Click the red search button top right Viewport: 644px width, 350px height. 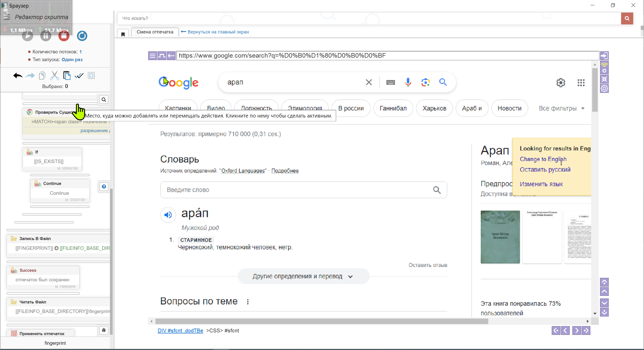click(x=627, y=18)
